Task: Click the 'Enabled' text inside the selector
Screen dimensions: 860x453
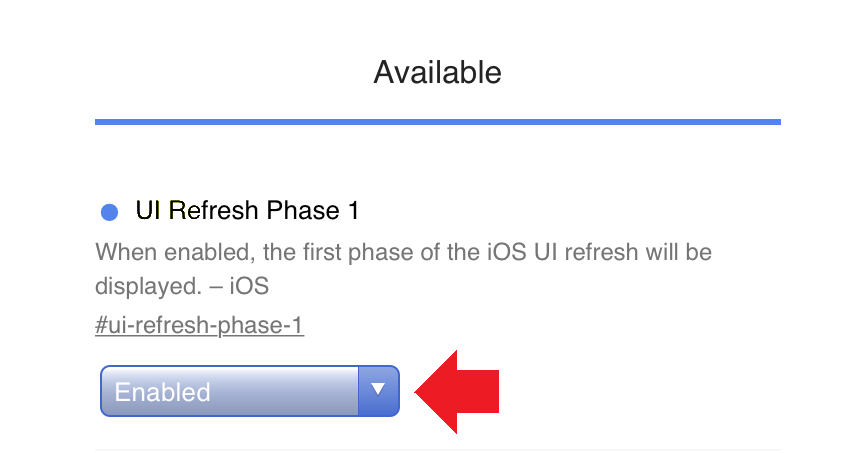Action: pyautogui.click(x=162, y=392)
